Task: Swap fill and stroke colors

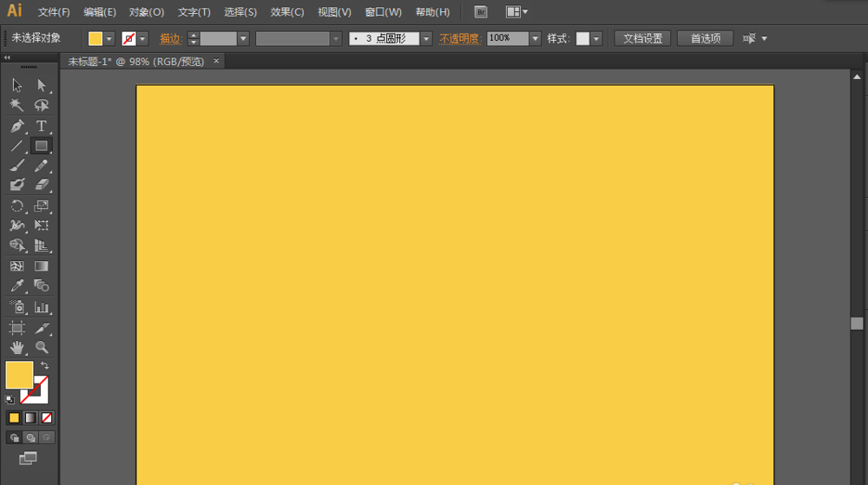Action: click(x=45, y=365)
